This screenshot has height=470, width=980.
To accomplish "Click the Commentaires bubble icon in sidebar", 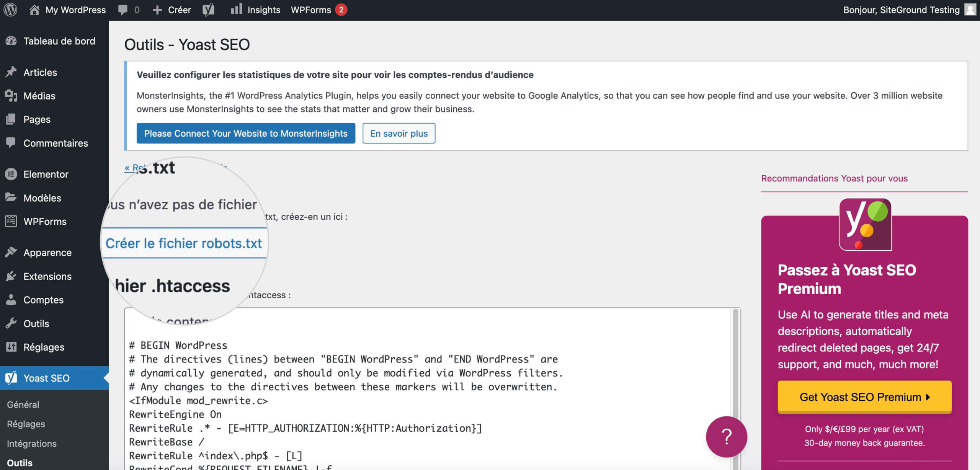I will coord(11,143).
